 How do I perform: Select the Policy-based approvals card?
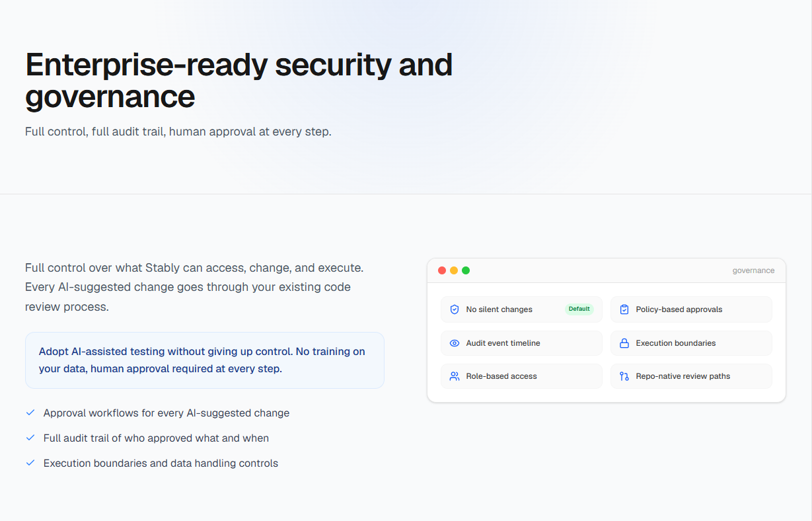(x=691, y=309)
